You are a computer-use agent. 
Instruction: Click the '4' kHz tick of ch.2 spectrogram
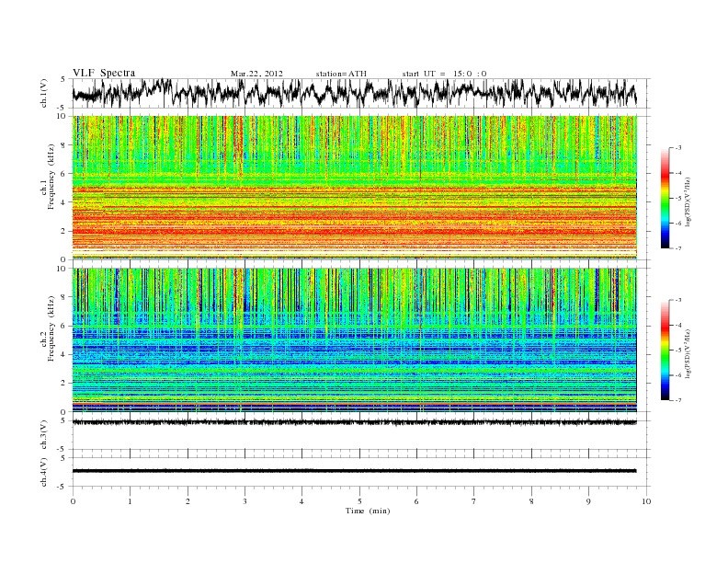coord(65,354)
